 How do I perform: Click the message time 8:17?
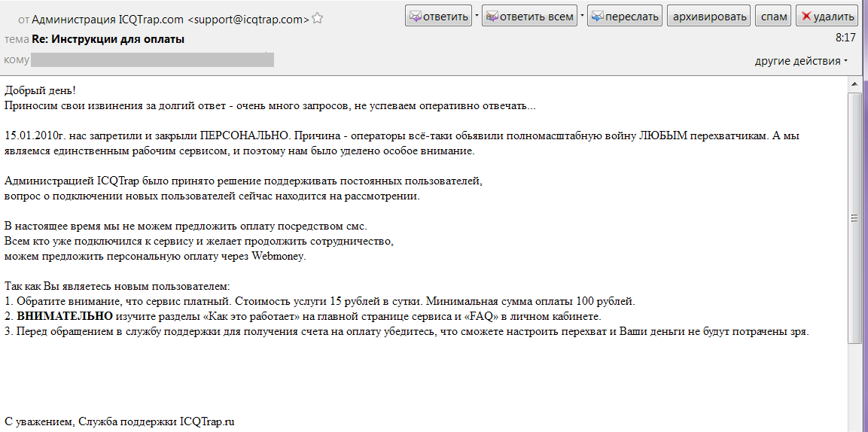coord(845,38)
